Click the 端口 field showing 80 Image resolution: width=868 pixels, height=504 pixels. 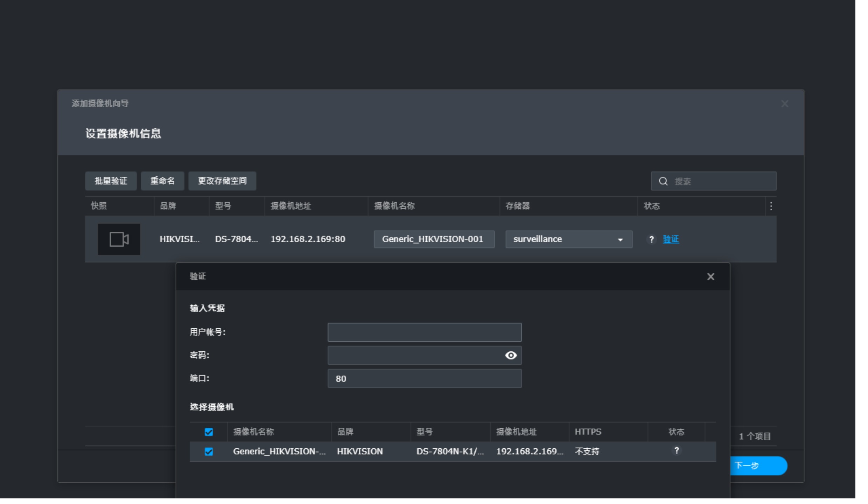(424, 379)
